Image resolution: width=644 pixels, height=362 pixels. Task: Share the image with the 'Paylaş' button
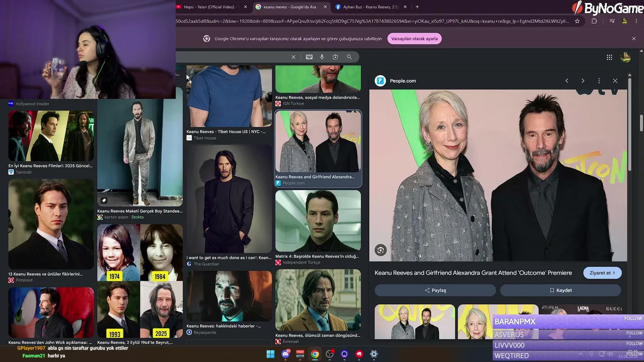coord(435,290)
